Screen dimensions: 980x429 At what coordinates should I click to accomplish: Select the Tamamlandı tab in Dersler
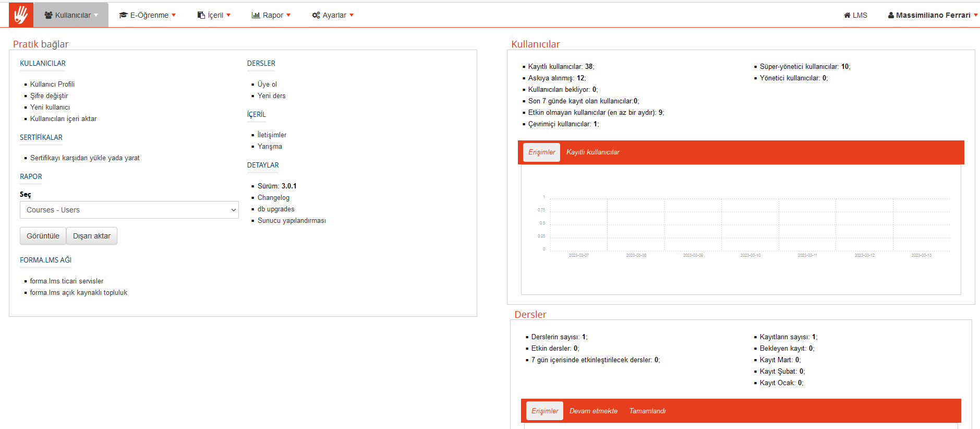[x=647, y=411]
